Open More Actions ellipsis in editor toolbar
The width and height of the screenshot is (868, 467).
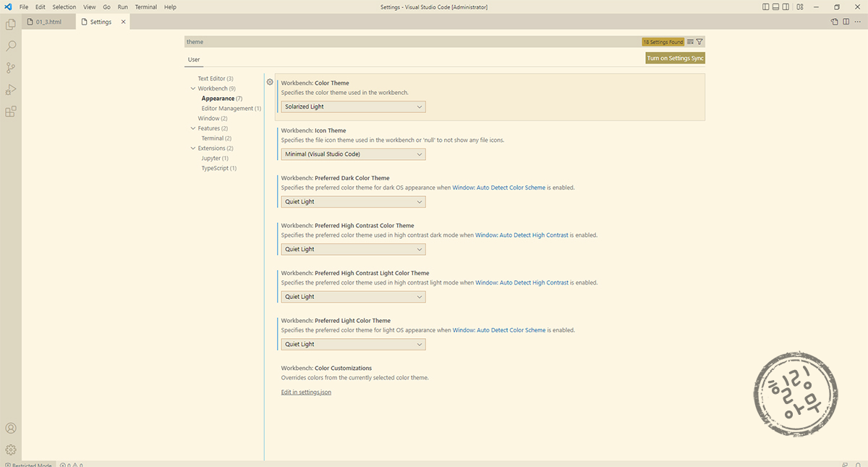click(x=857, y=22)
